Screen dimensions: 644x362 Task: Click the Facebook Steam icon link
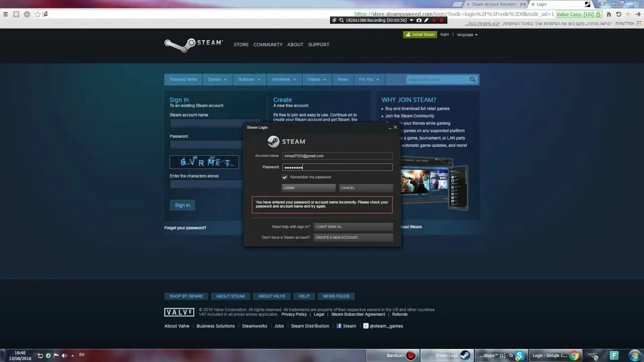tap(339, 326)
